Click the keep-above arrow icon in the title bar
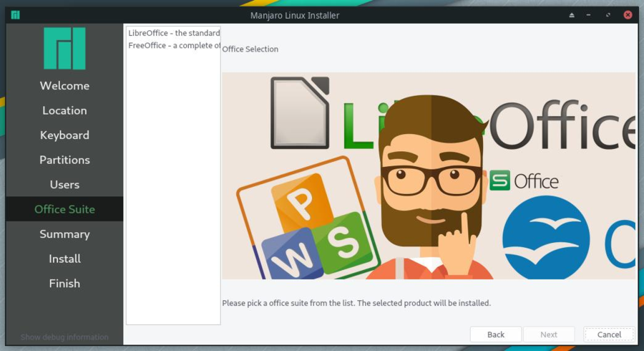644x351 pixels. 572,15
